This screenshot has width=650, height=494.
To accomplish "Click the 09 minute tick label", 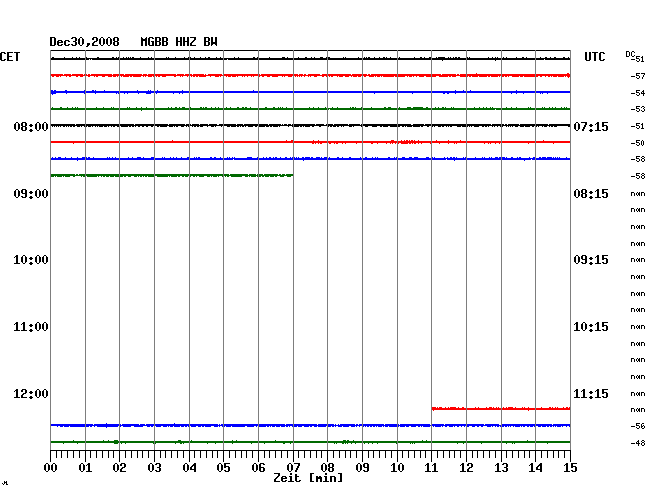I will click(362, 468).
